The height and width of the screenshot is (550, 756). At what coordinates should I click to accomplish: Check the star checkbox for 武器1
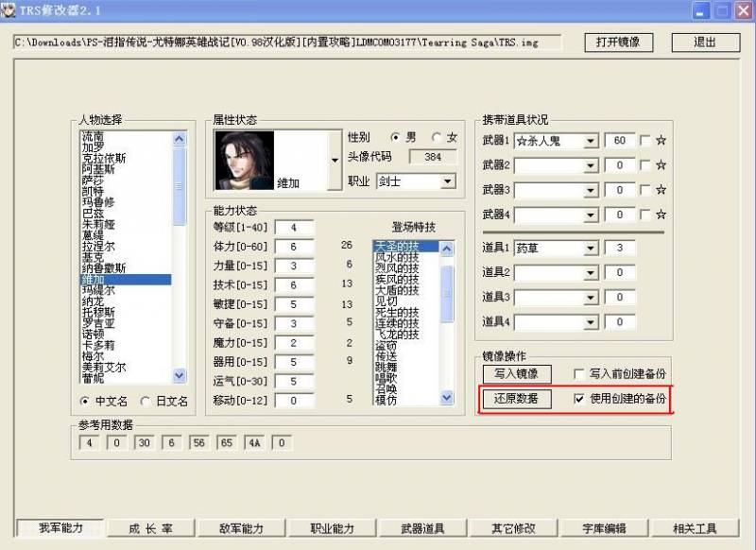click(645, 141)
